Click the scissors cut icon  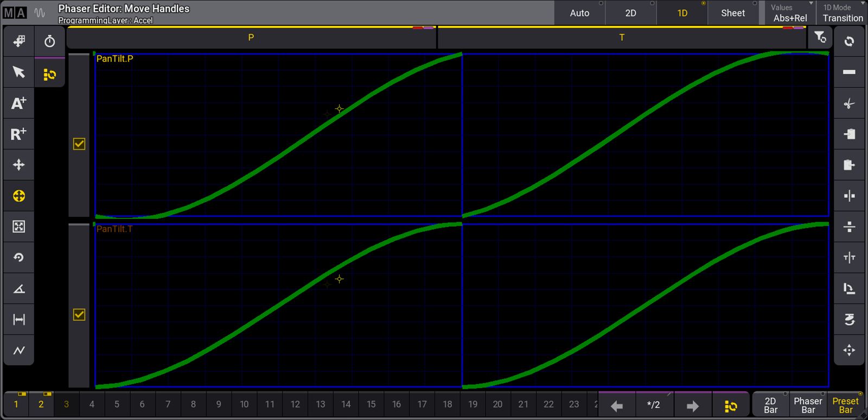(x=849, y=104)
